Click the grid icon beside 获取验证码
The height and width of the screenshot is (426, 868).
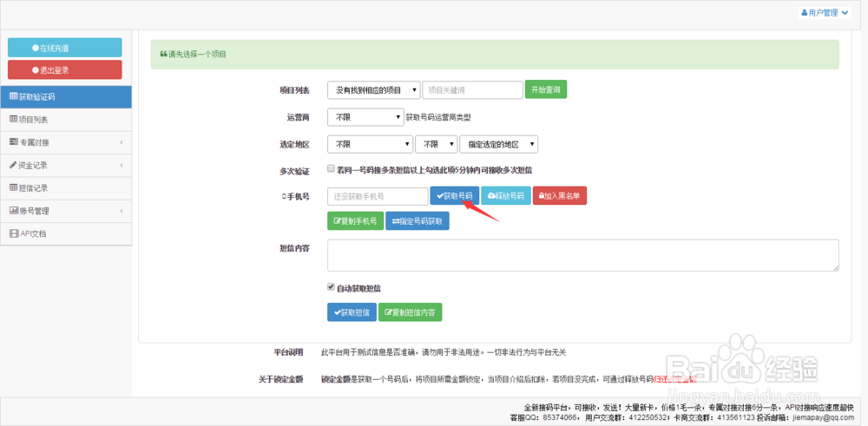tap(13, 97)
